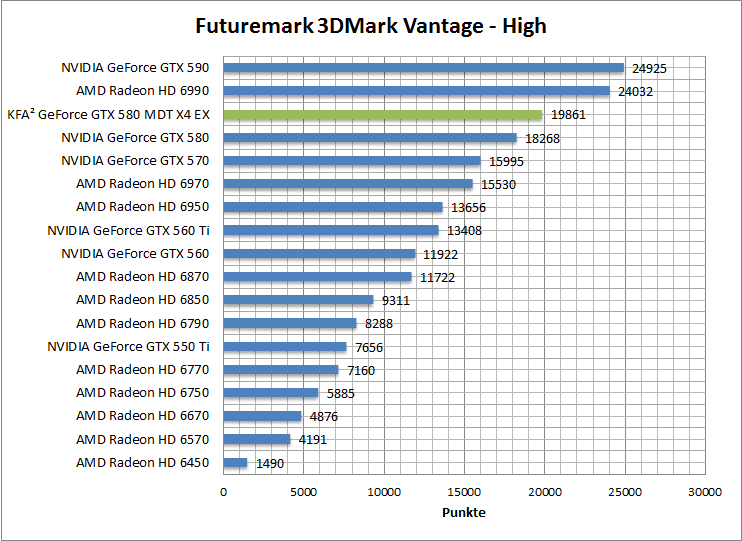Select the GTX 560 Ti bar
Viewport: 742px width, 541px height.
coord(331,230)
